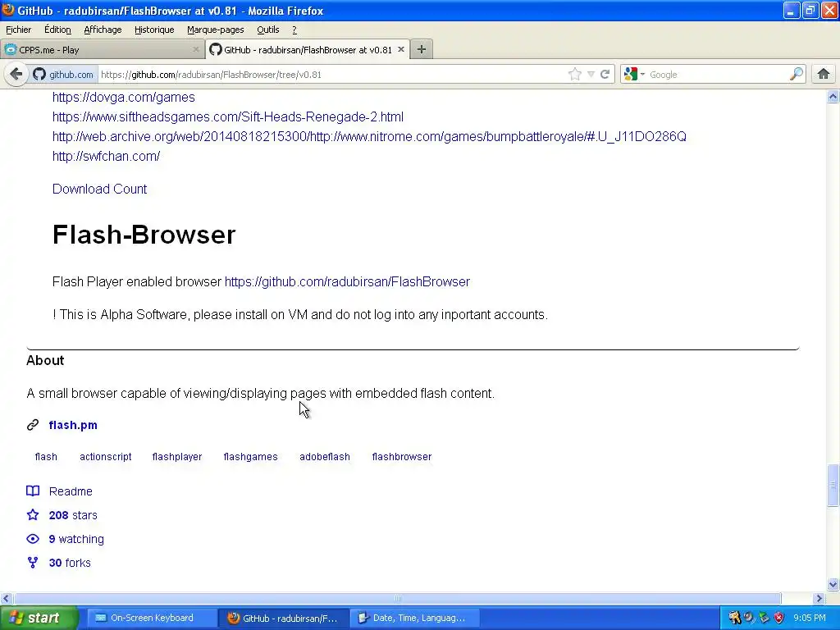Viewport: 840px width, 630px height.
Task: Switch to On-Screen Keyboard in taskbar
Action: (152, 618)
